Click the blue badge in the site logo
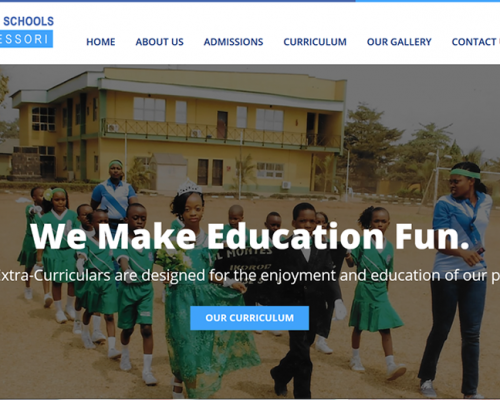Viewport: 500px width, 400px height. coord(26,39)
